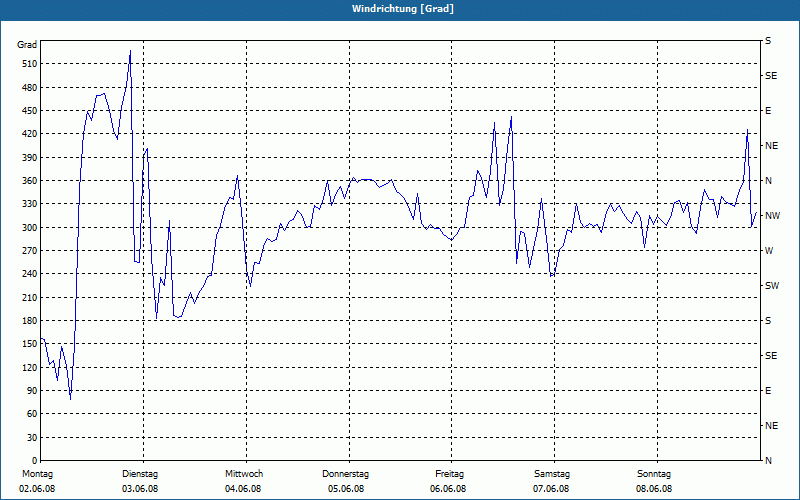
Task: Click the date 08.06.08
Action: click(x=654, y=489)
